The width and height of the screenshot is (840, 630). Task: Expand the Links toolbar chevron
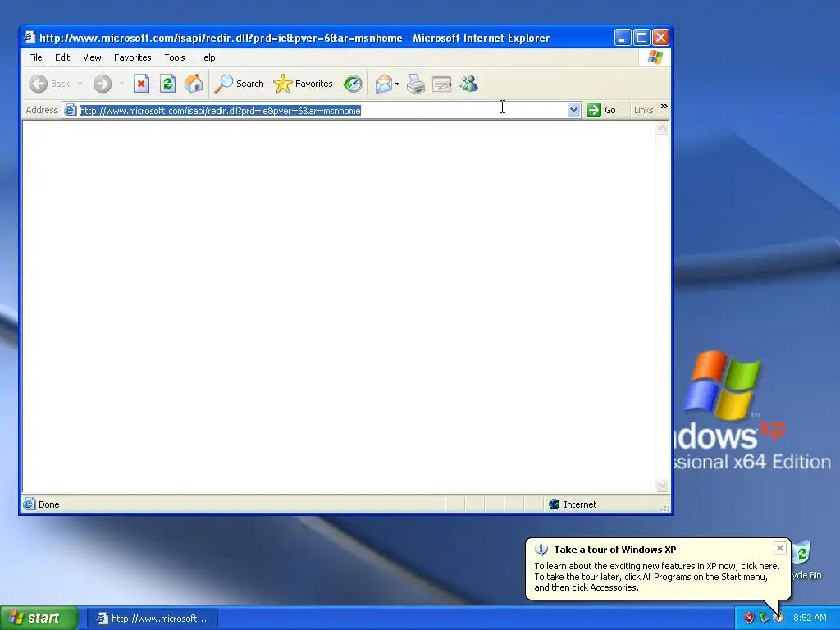[664, 107]
